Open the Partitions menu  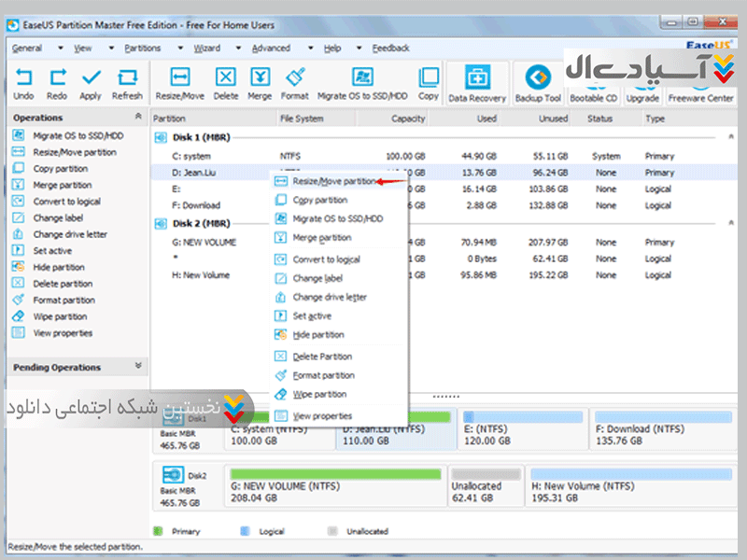142,48
